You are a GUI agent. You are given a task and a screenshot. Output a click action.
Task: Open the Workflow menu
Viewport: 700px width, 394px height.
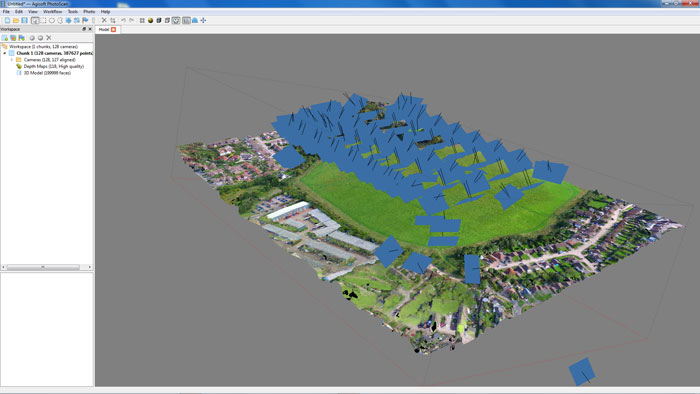coord(52,12)
